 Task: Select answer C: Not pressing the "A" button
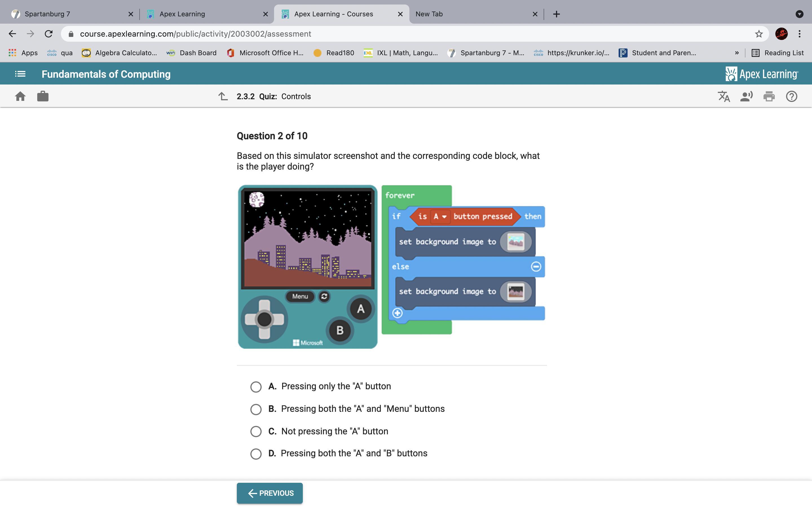[256, 432]
